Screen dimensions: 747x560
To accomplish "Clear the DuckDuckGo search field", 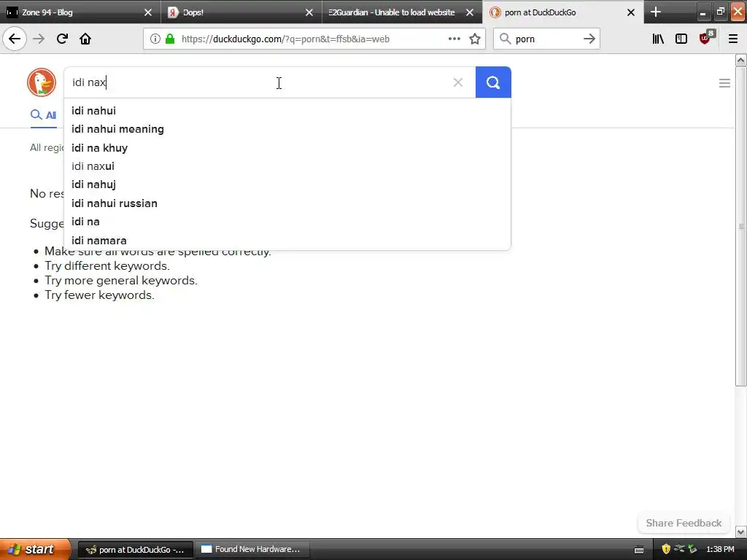I will tap(458, 82).
